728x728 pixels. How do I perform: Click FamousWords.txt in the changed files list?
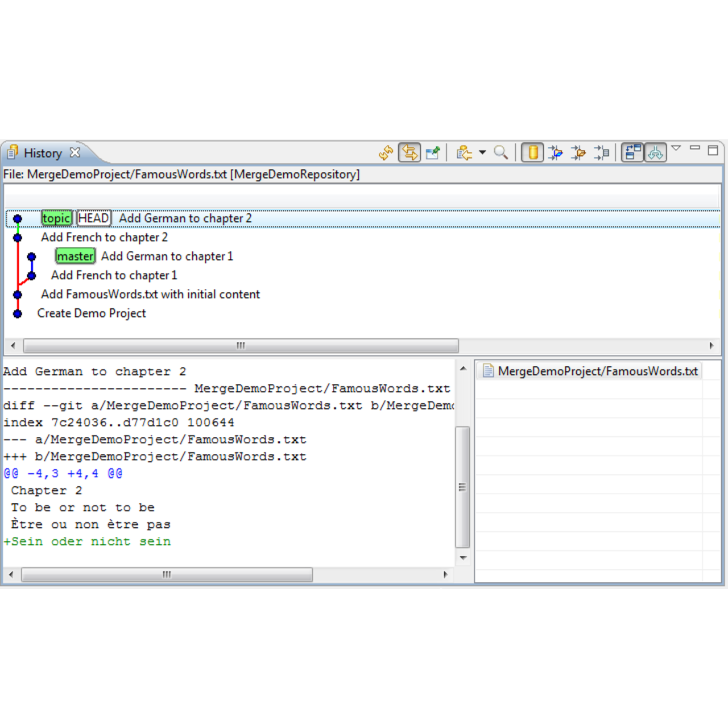pos(597,371)
